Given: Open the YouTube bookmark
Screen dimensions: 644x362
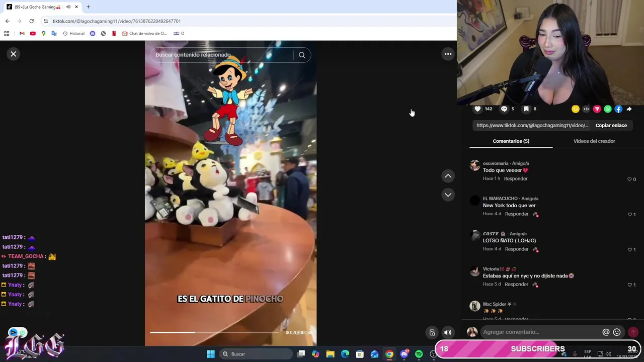Looking at the screenshot, I should tap(33, 33).
